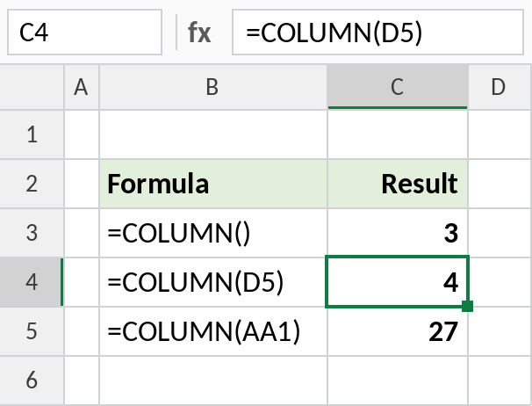532x406 pixels.
Task: Select row 1 header
Action: click(x=32, y=134)
